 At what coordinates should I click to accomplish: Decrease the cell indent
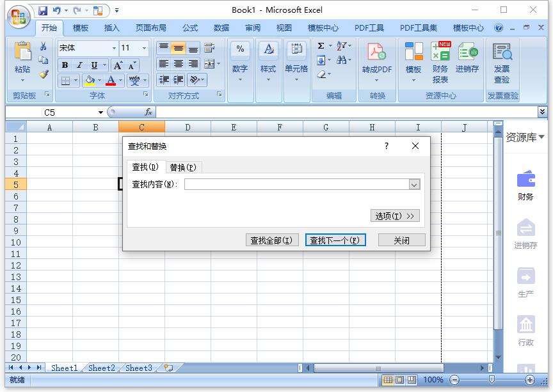pyautogui.click(x=164, y=80)
